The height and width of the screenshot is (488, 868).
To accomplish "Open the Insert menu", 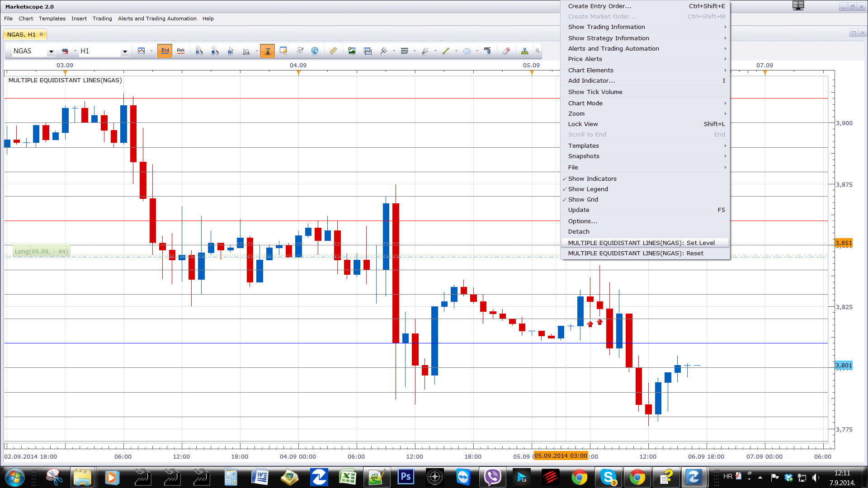I will [79, 19].
